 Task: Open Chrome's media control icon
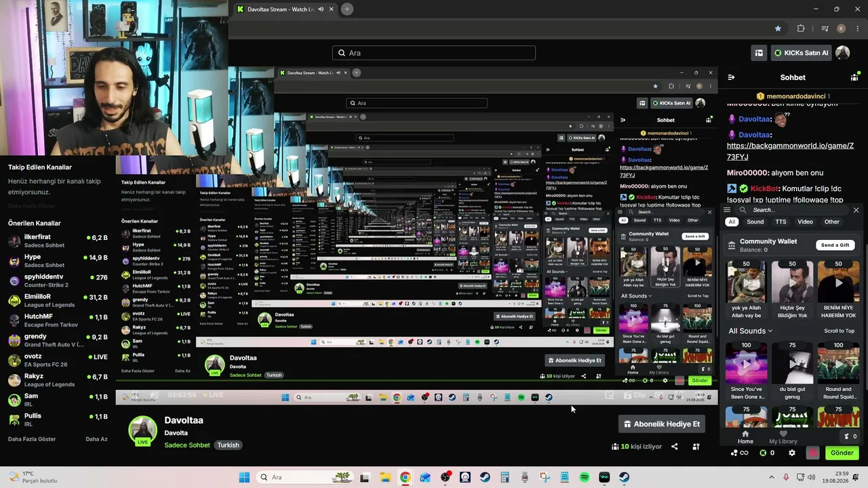coord(825,28)
